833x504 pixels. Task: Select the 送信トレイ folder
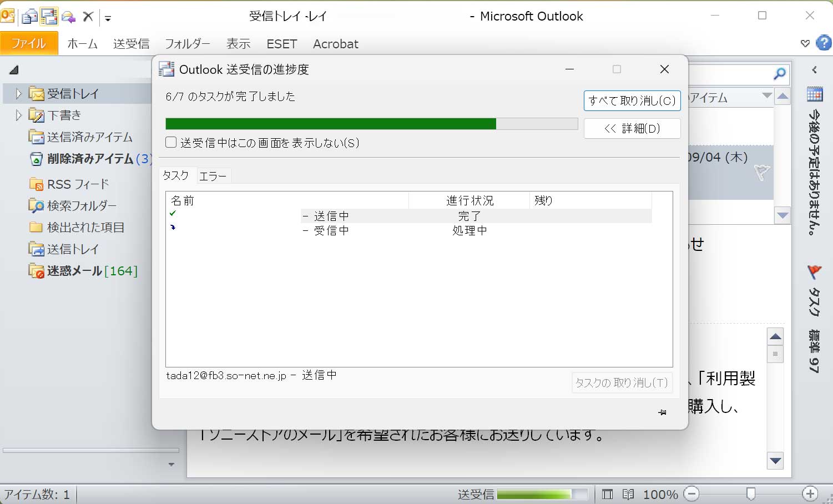click(x=64, y=249)
